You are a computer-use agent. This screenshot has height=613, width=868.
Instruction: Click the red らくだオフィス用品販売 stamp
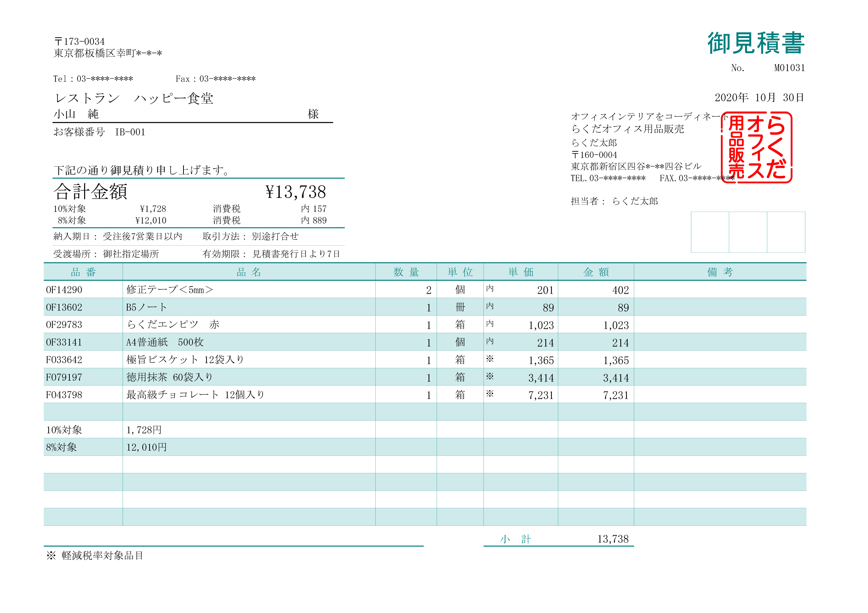point(756,147)
